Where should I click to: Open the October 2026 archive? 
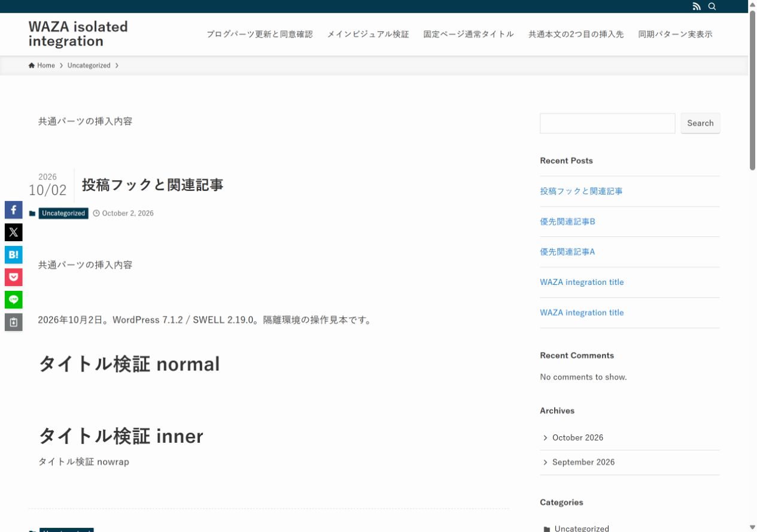coord(577,437)
